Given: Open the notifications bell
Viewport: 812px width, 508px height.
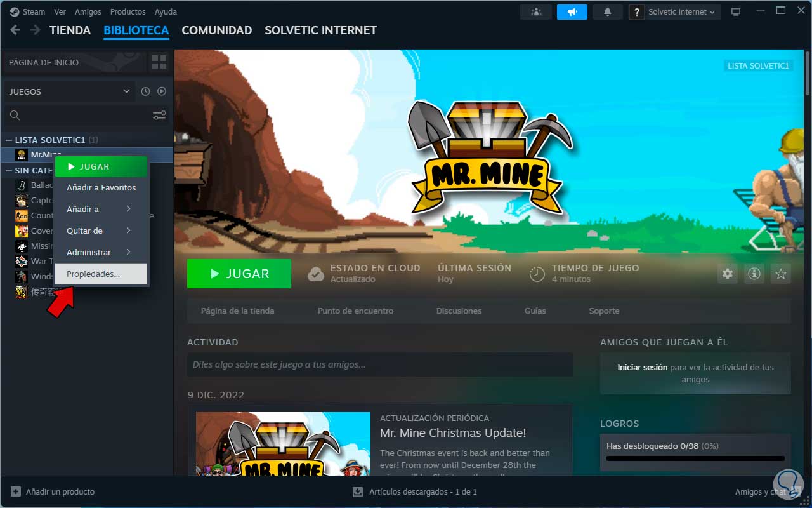Looking at the screenshot, I should pyautogui.click(x=608, y=11).
